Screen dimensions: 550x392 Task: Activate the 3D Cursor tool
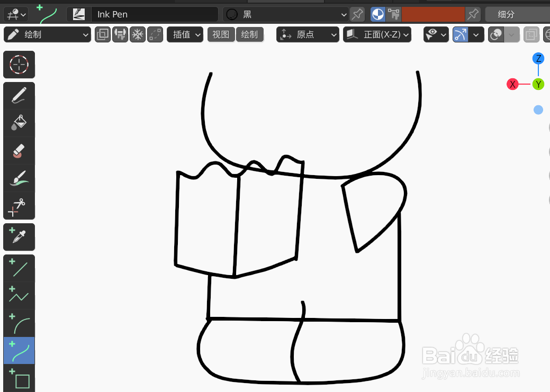19,65
